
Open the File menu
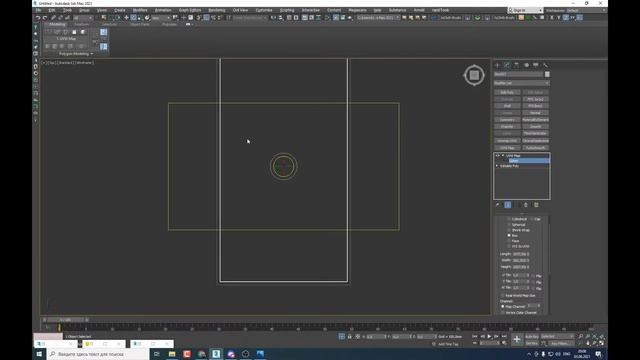tap(38, 10)
